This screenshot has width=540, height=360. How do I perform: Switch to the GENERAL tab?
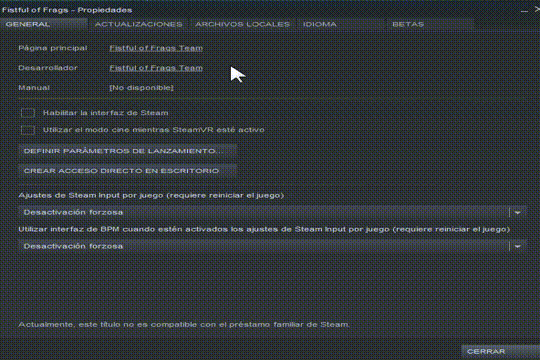click(x=44, y=24)
